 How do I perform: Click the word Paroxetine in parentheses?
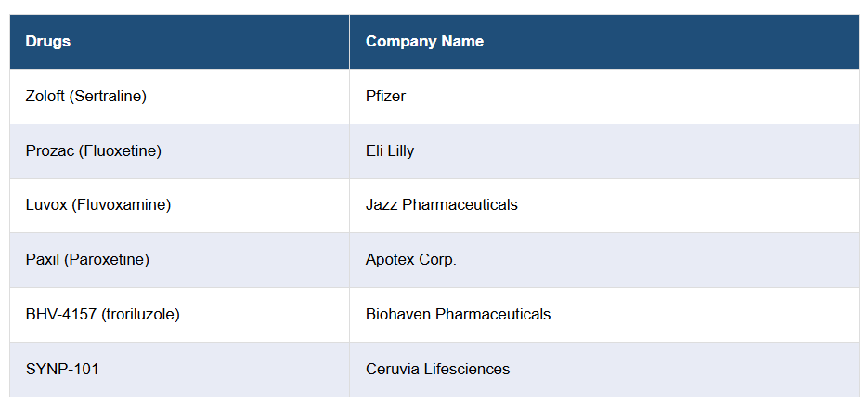(107, 260)
